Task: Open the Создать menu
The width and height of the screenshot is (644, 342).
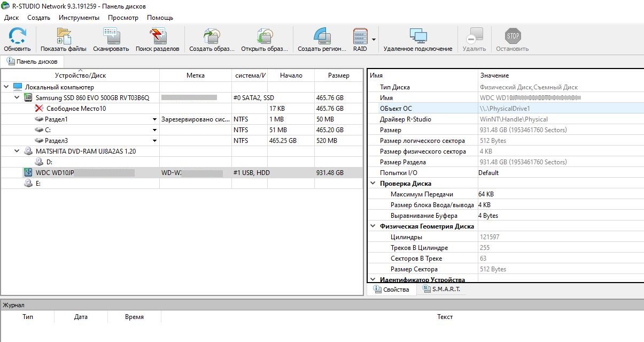Action: 38,18
